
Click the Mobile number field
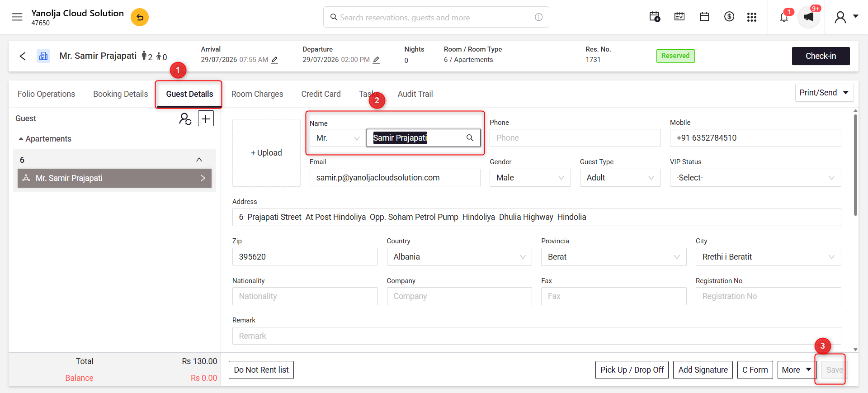[x=755, y=138]
